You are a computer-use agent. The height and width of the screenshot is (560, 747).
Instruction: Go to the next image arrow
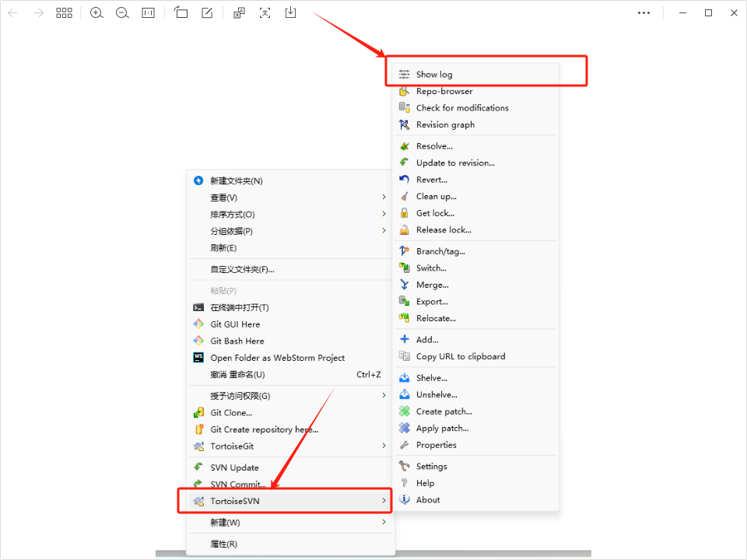pyautogui.click(x=39, y=13)
